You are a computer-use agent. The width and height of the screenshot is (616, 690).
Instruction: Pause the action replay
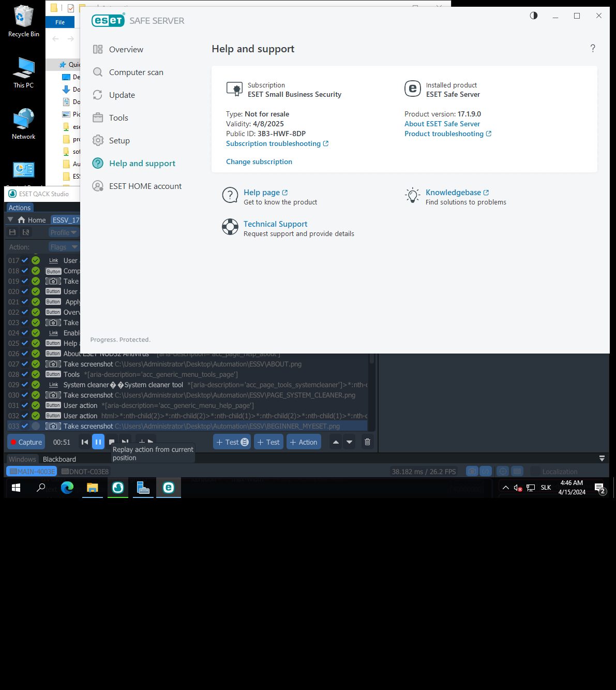point(98,442)
